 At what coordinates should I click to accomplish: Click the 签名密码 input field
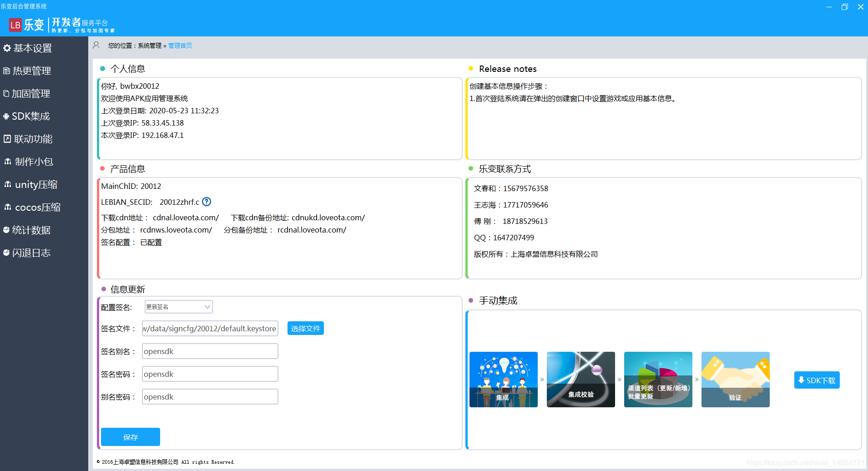tap(210, 374)
